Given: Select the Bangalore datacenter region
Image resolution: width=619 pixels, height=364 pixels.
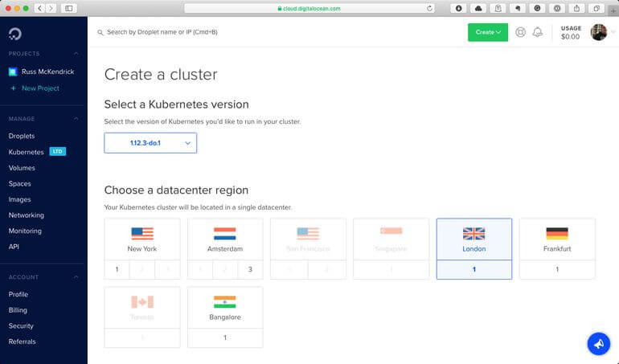Looking at the screenshot, I should (225, 308).
